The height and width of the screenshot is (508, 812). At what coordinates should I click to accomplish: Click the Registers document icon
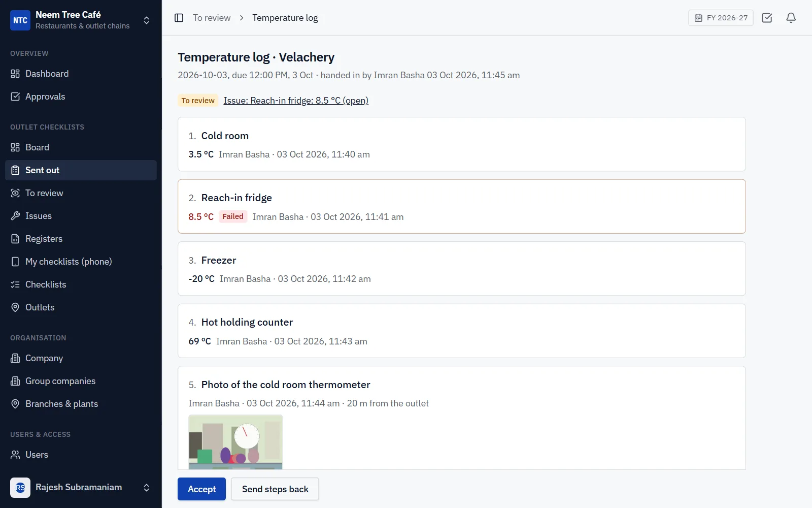tap(15, 239)
